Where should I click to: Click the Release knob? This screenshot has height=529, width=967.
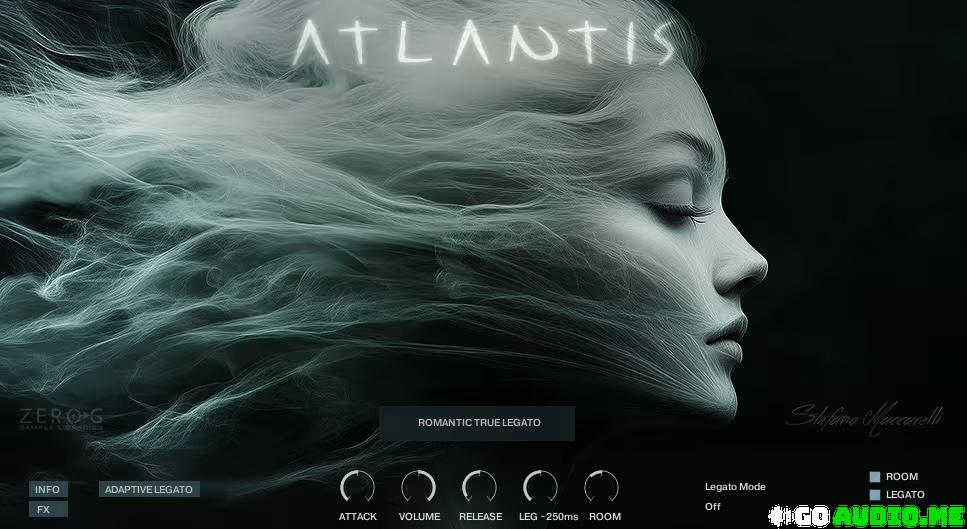coord(479,487)
